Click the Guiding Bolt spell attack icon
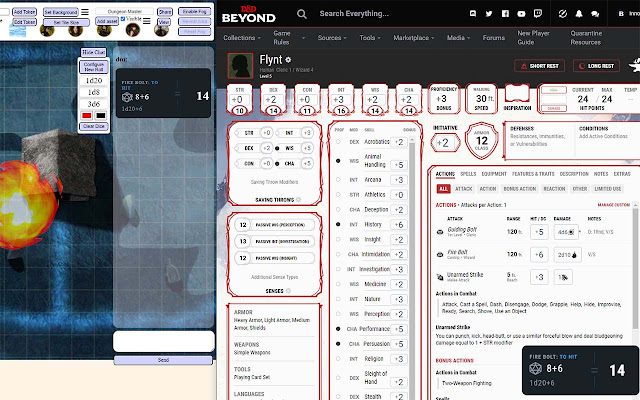640x400 pixels. [x=440, y=232]
